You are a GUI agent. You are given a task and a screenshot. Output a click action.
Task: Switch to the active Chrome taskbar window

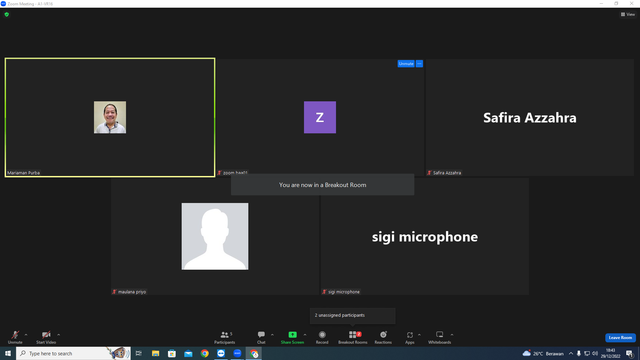coord(254,353)
